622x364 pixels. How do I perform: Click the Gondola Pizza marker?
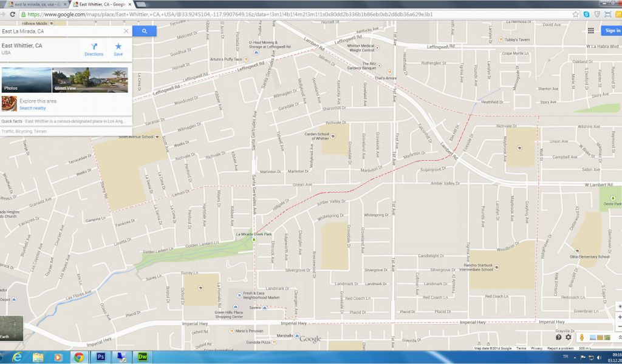pos(274,342)
